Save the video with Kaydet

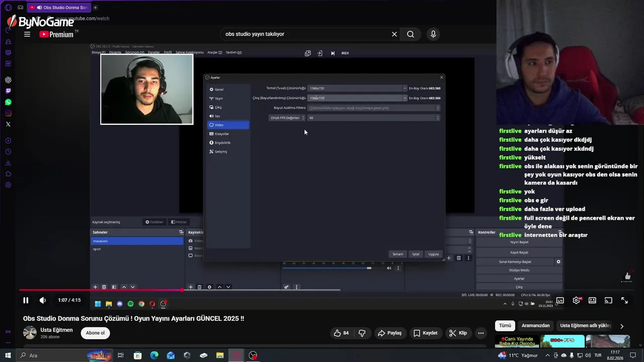(426, 333)
